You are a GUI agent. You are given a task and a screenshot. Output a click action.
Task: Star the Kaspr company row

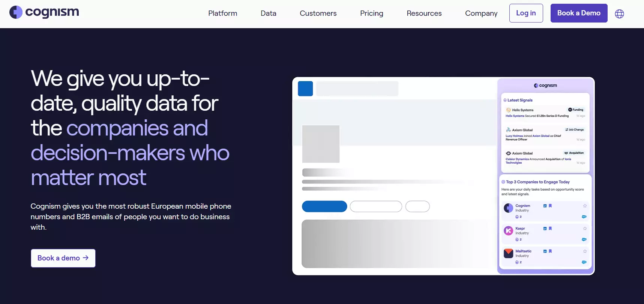point(585,228)
